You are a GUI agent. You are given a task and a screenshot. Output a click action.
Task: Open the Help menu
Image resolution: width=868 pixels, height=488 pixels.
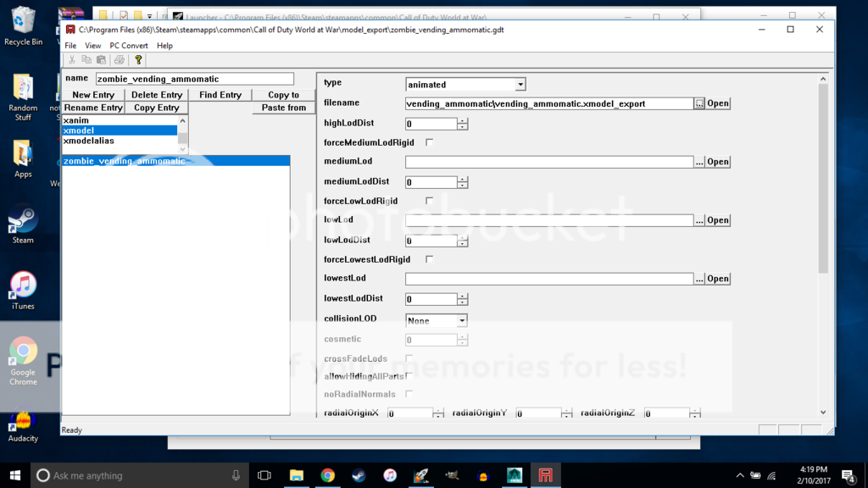[164, 46]
